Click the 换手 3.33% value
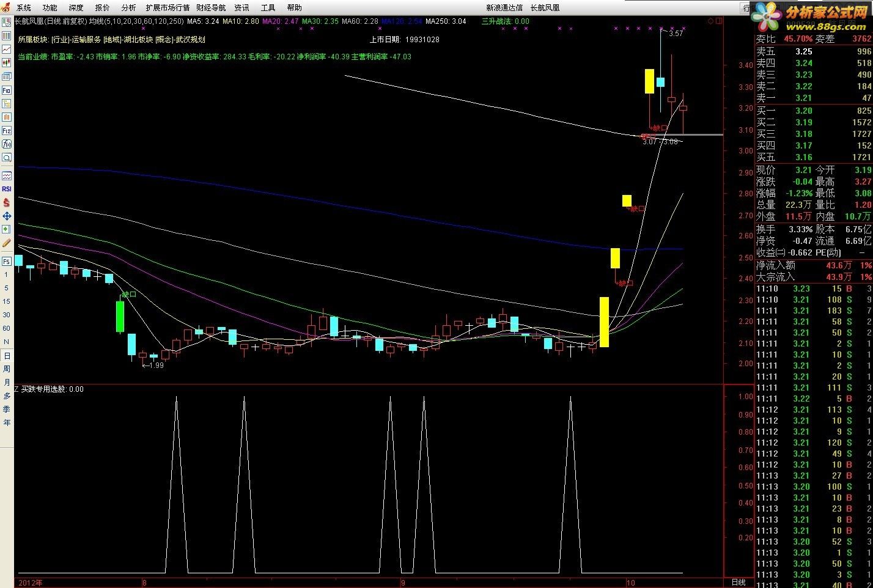Image resolution: width=873 pixels, height=588 pixels. click(801, 229)
